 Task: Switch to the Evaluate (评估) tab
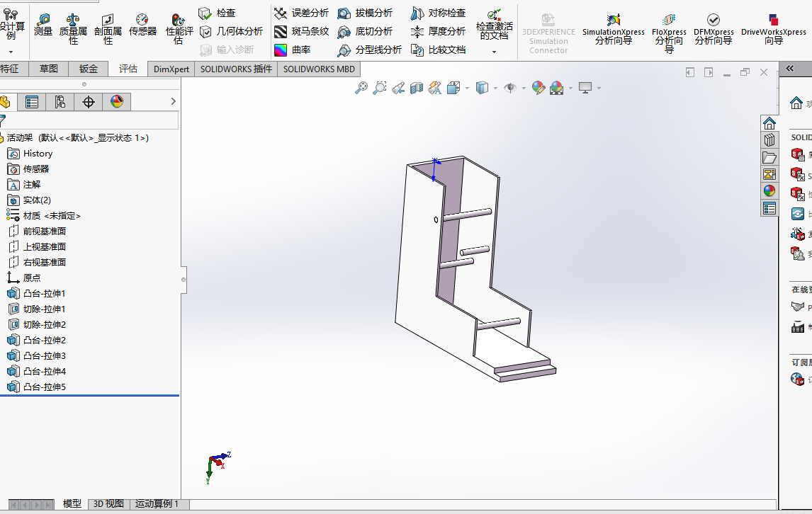(x=128, y=69)
